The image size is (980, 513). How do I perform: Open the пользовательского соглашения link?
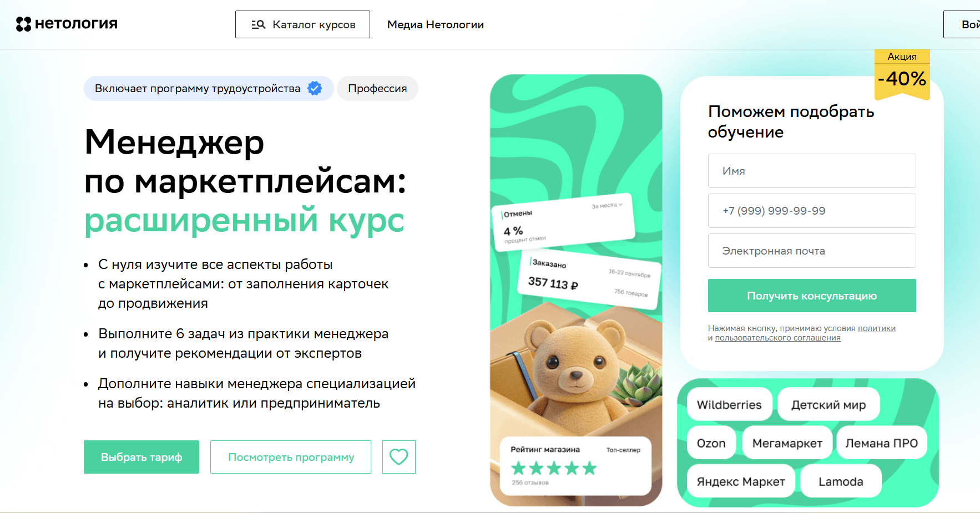tap(777, 338)
